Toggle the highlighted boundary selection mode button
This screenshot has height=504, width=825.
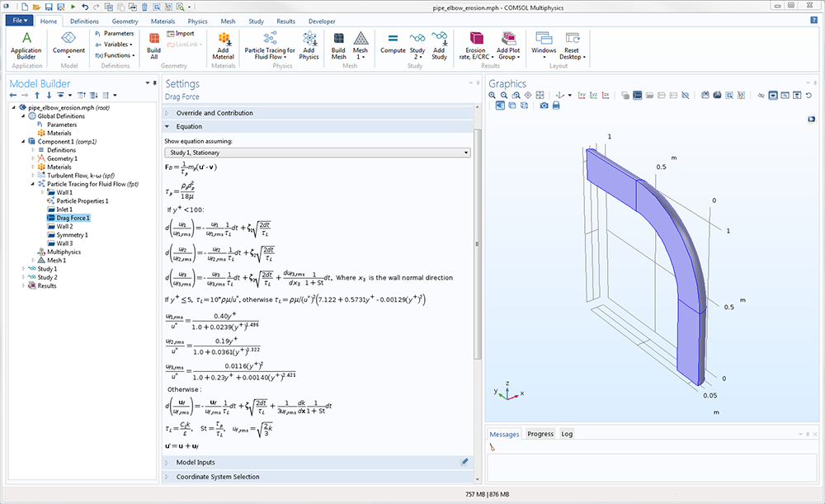pyautogui.click(x=638, y=95)
